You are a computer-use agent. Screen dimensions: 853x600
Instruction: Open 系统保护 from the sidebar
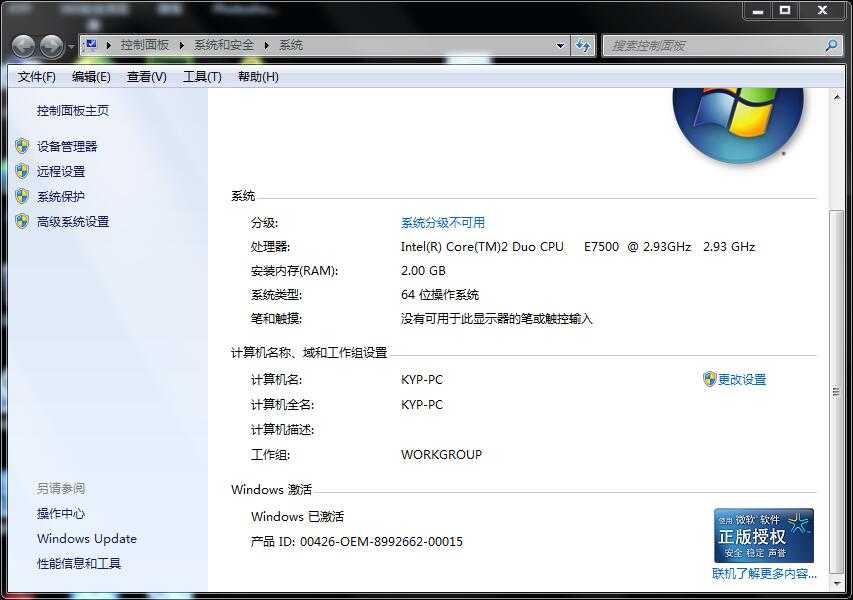tap(61, 197)
